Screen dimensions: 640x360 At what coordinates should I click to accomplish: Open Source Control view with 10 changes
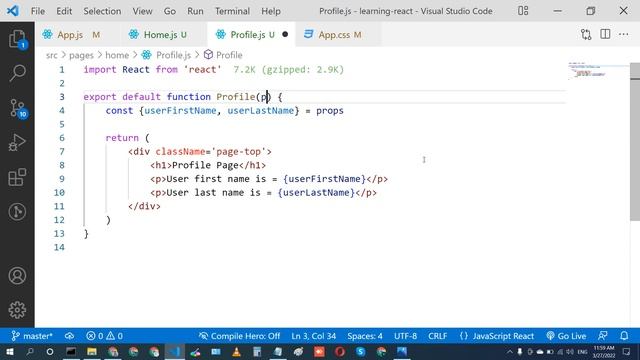(17, 109)
